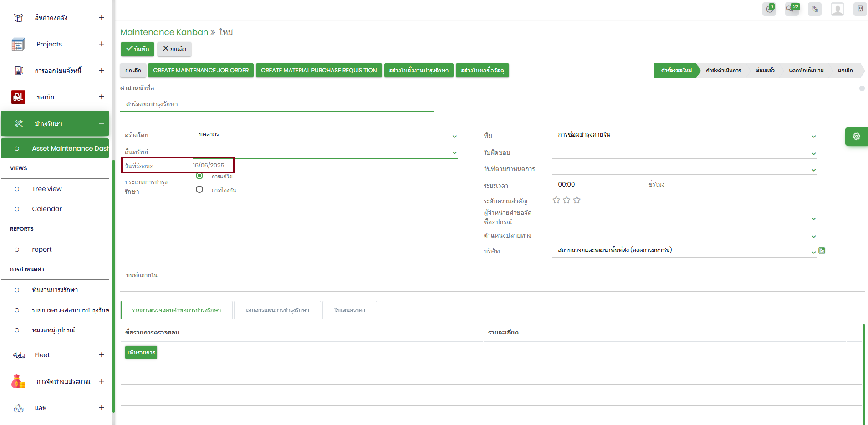
Task: Click CREATE MAINTENANCE JOB ORDER button
Action: click(201, 71)
